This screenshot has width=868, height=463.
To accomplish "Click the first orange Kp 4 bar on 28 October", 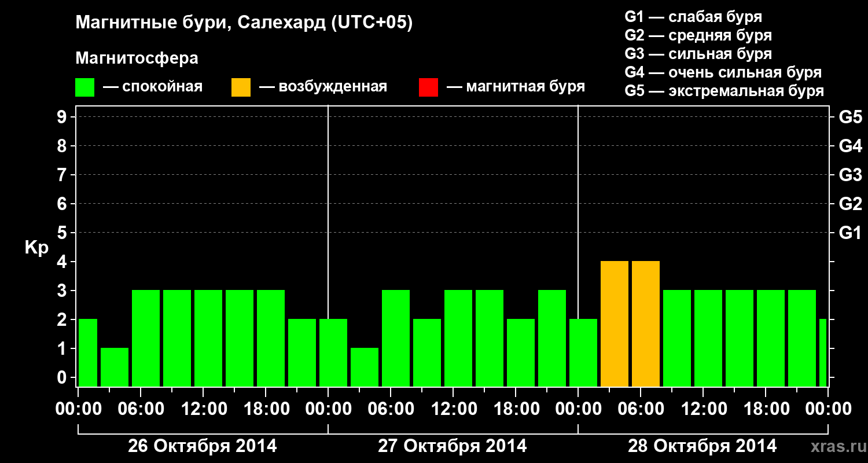I will tap(615, 324).
